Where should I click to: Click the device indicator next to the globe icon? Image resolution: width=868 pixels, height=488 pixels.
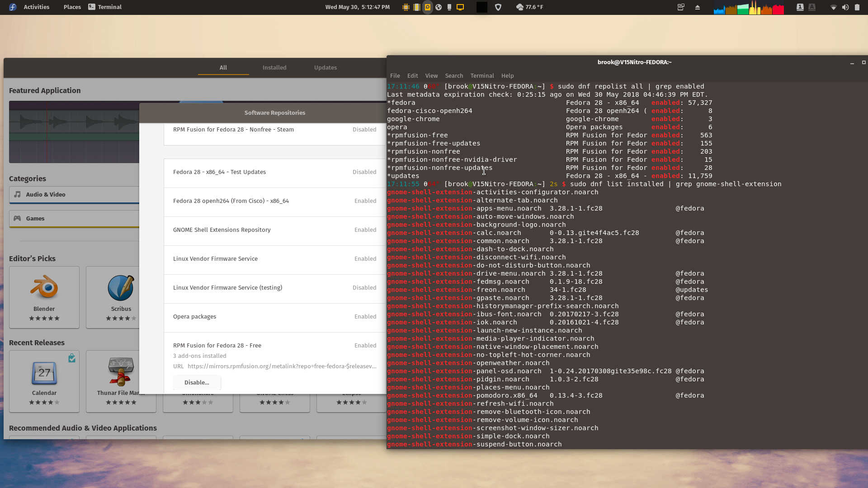pos(449,7)
